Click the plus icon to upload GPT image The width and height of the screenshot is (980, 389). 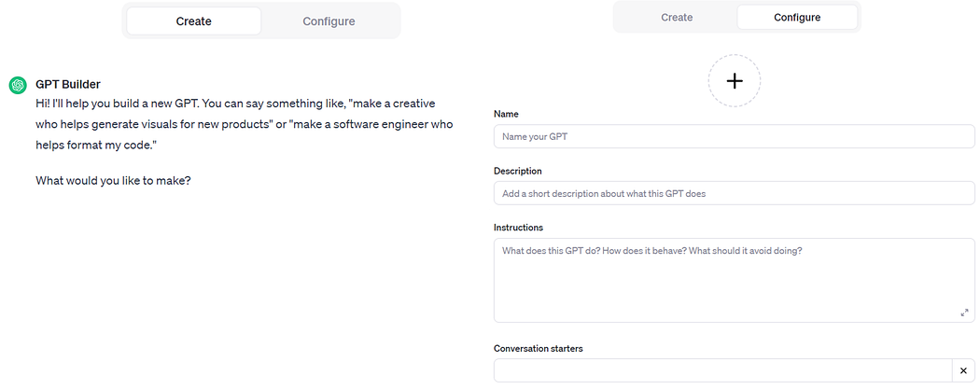click(734, 81)
